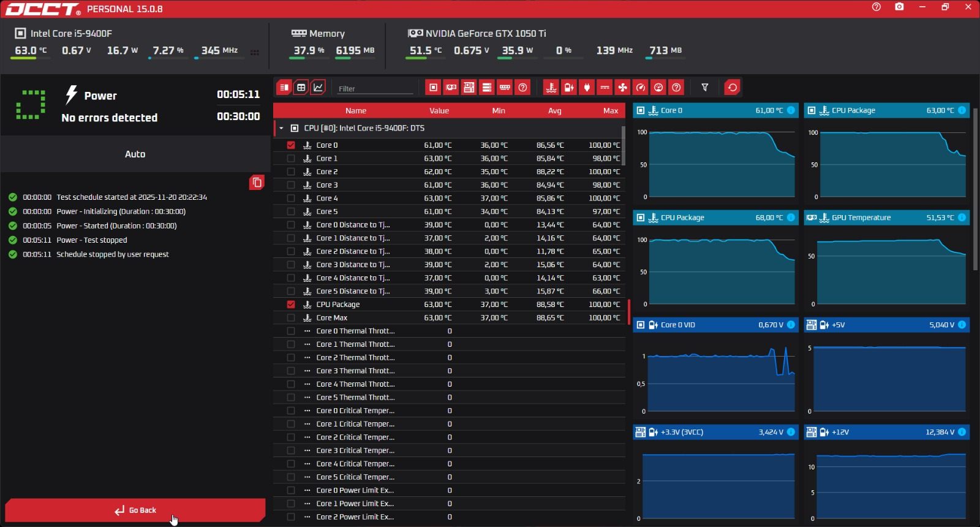This screenshot has width=980, height=527.
Task: Check the Core 2 sensor checkbox
Action: 291,172
